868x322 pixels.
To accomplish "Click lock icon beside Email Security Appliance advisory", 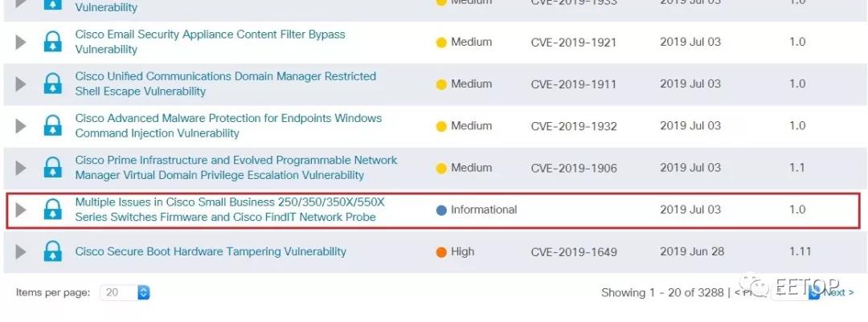I will click(52, 42).
